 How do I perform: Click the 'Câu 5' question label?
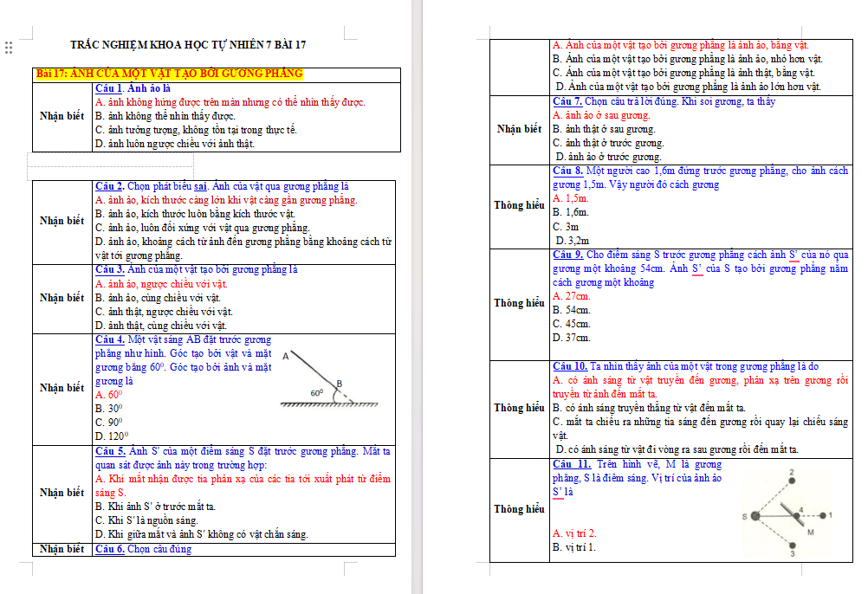point(110,451)
